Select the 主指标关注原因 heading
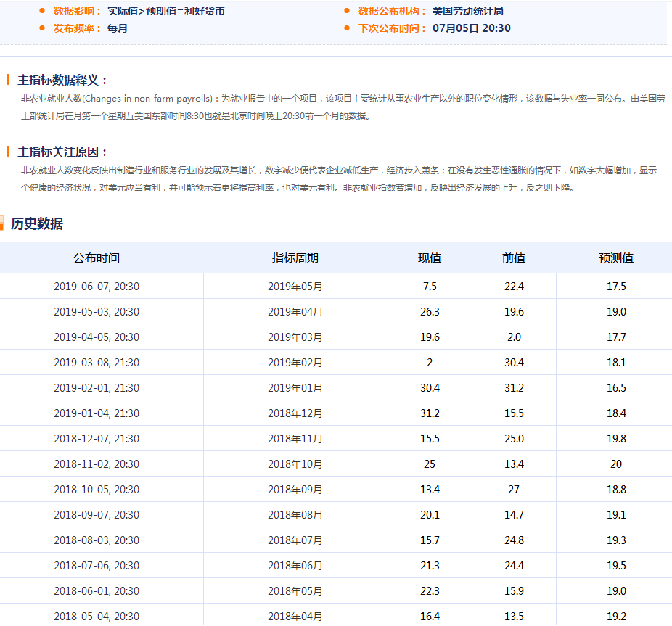This screenshot has height=626, width=672. click(x=62, y=152)
